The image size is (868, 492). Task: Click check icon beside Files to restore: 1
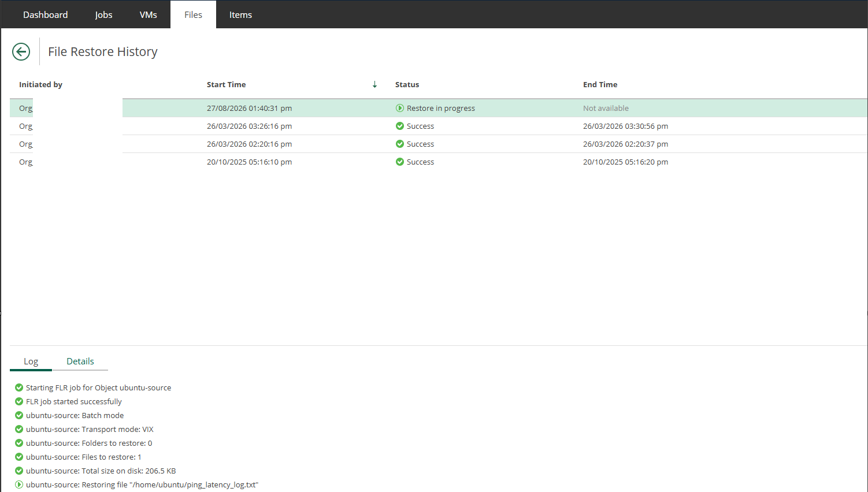tap(19, 457)
